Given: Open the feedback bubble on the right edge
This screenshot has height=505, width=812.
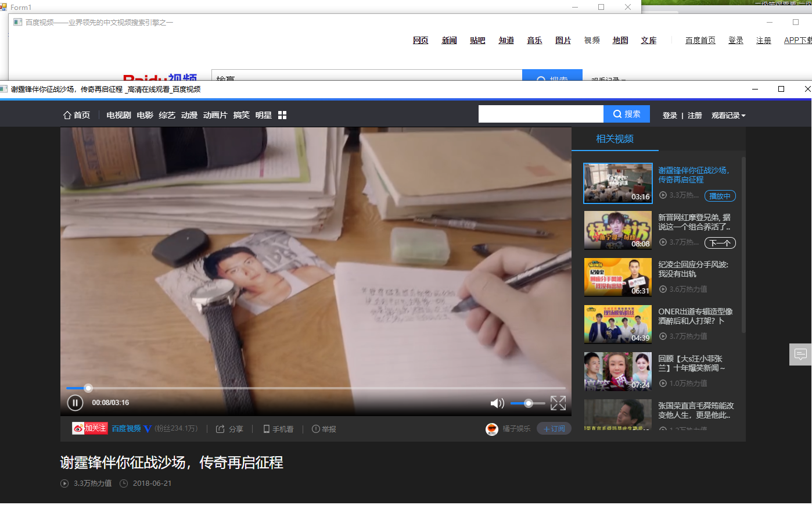Looking at the screenshot, I should pos(800,354).
